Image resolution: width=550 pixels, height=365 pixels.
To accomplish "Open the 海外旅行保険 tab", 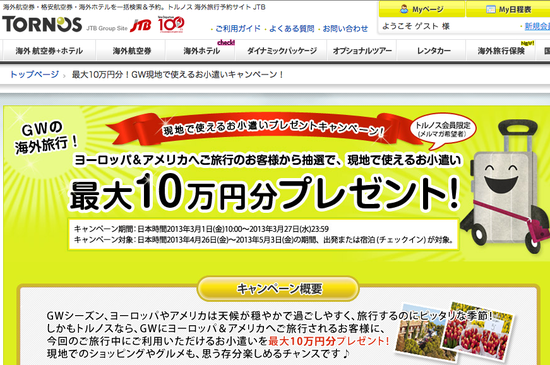I will click(x=501, y=50).
